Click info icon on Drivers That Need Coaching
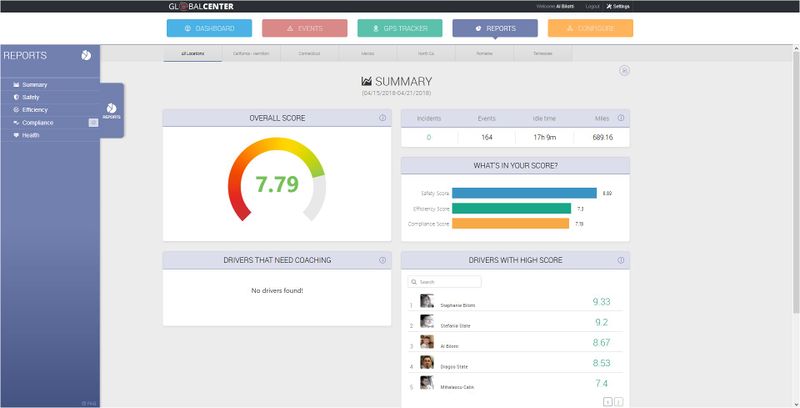The height and width of the screenshot is (408, 800). point(383,260)
